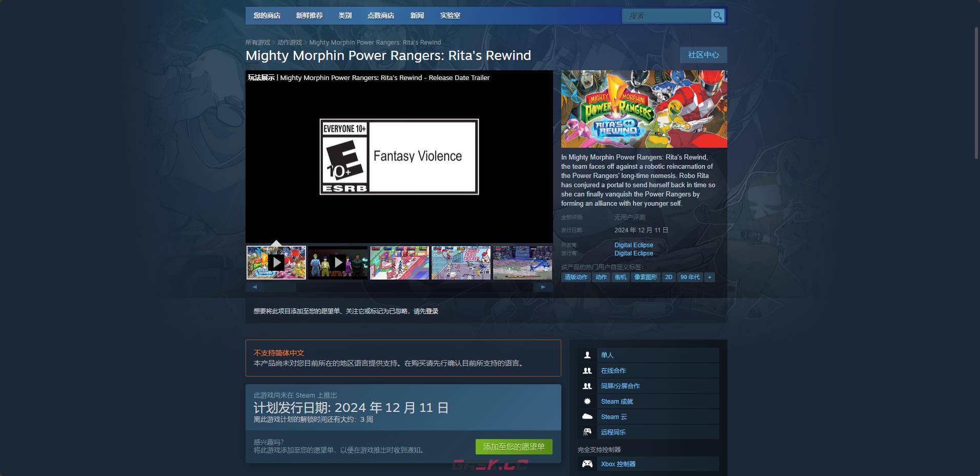Open the 实验室 tab

pos(450,15)
